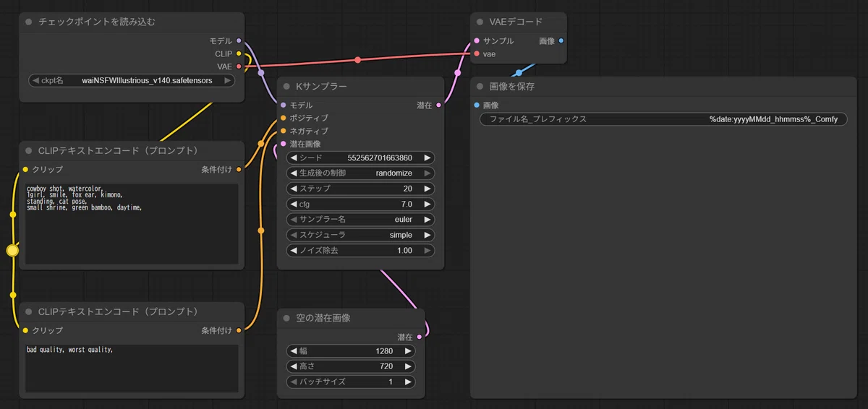Click the pink 潜在 link midpoint dot near VAEデコード
Screen dimensions: 868x409
coord(457,73)
